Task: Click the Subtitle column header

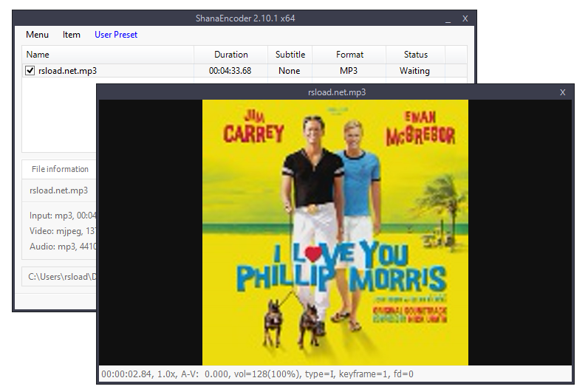Action: point(290,55)
